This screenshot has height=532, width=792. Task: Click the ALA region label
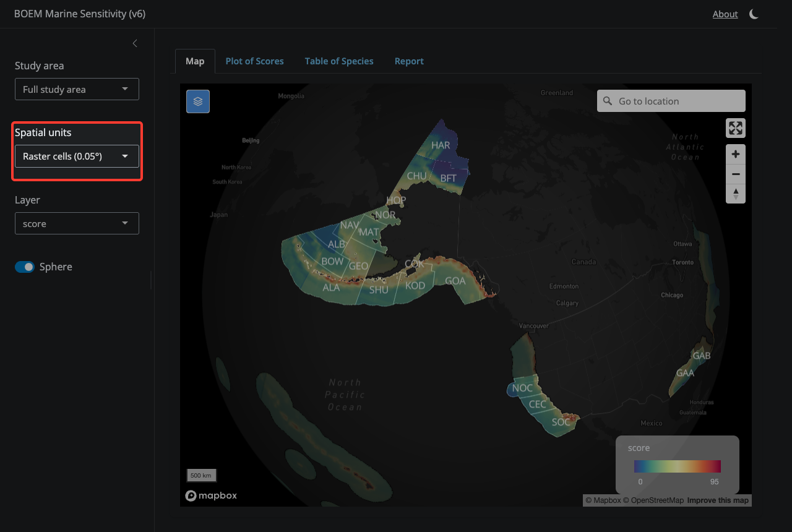331,287
